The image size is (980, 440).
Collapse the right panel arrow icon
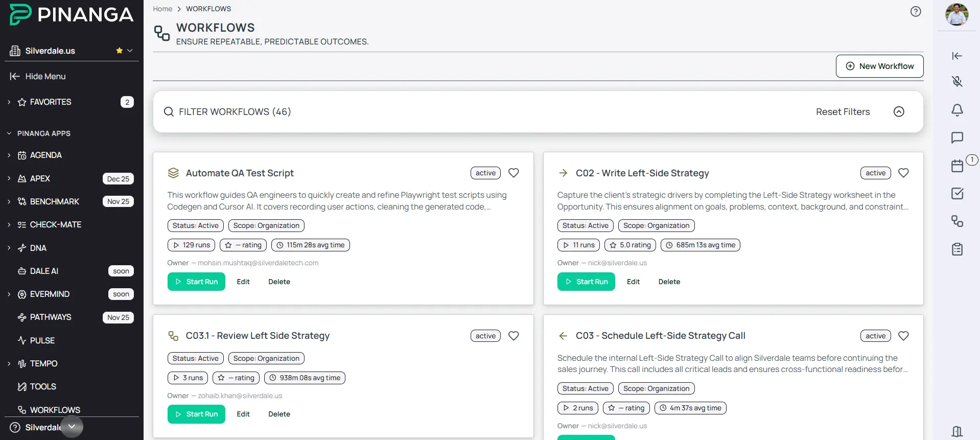tap(957, 56)
